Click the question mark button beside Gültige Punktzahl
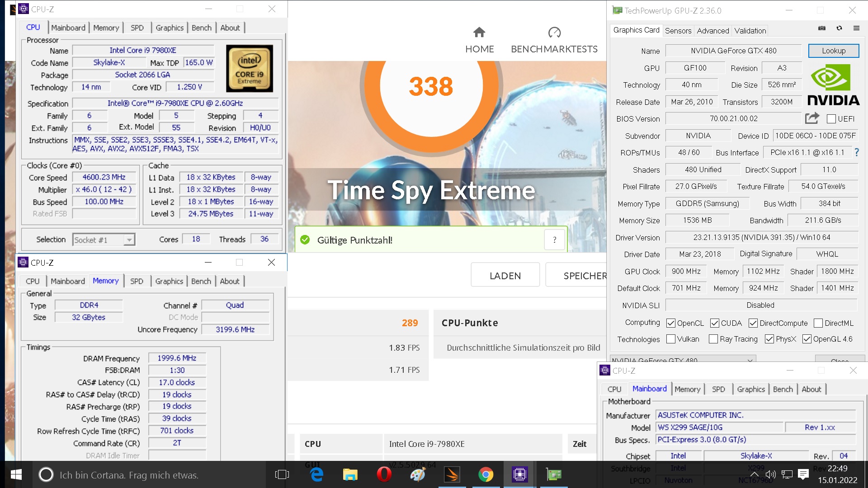 pyautogui.click(x=555, y=240)
